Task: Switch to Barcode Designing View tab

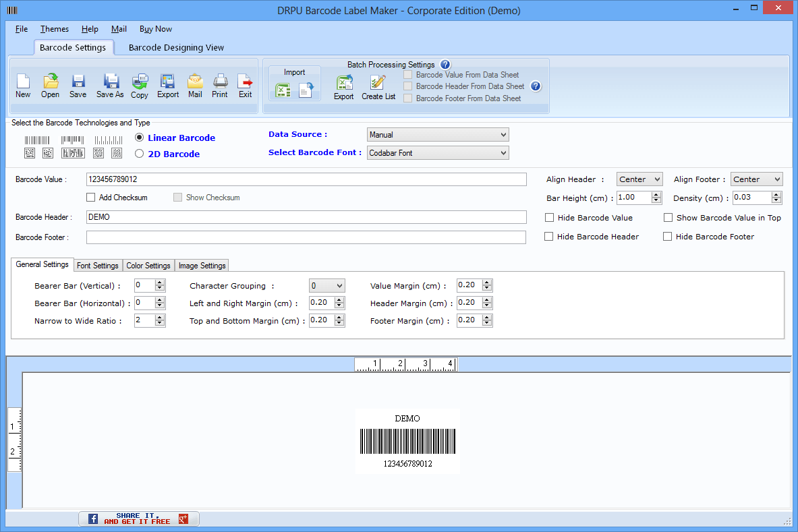Action: (176, 48)
